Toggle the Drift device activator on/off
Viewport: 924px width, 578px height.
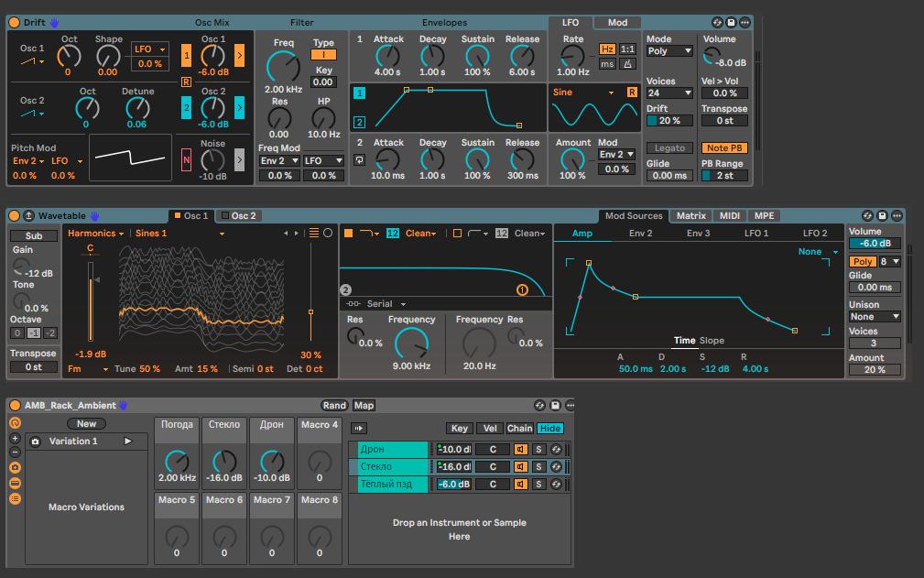point(14,22)
